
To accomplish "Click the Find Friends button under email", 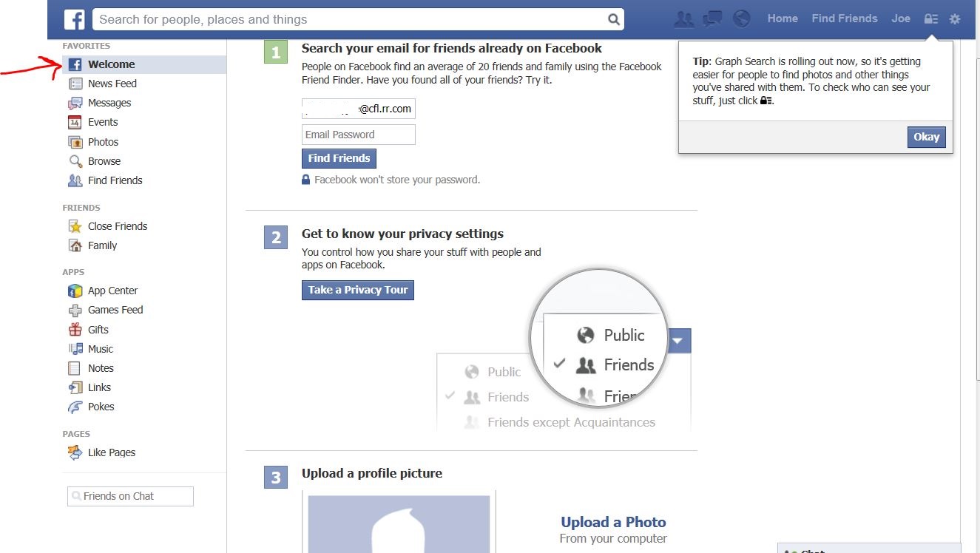I will click(x=339, y=158).
